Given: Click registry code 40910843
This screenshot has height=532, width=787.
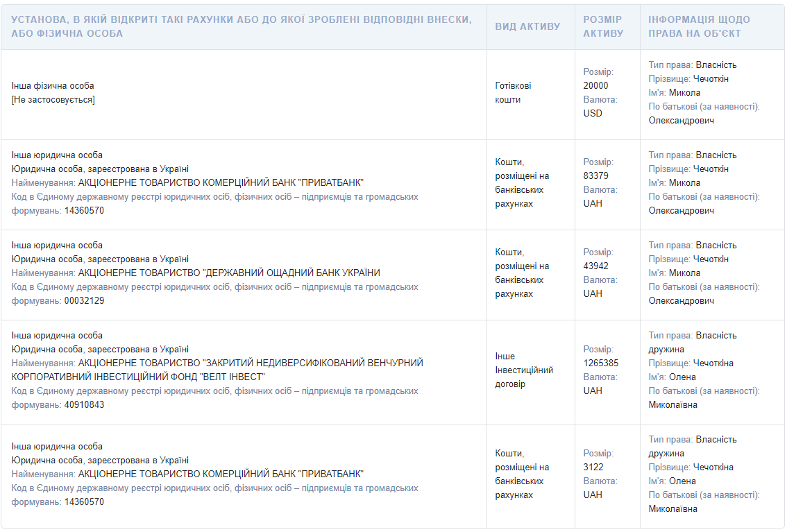Looking at the screenshot, I should pos(84,405).
